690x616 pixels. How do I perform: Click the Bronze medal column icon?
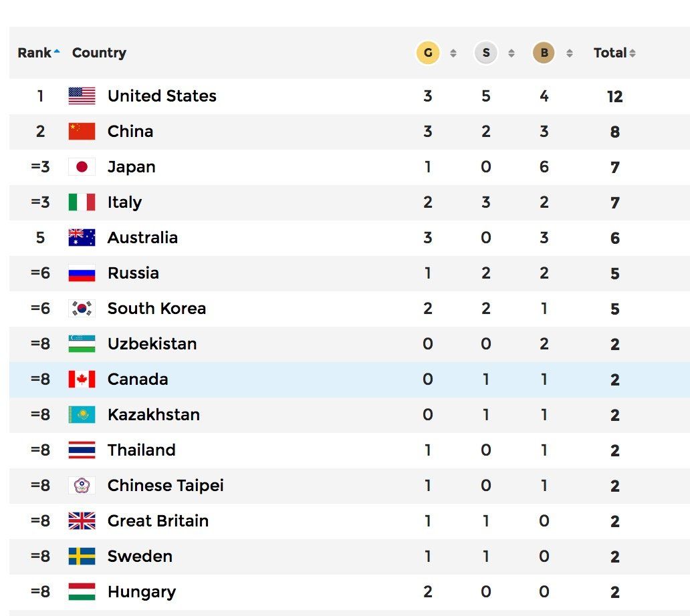544,53
